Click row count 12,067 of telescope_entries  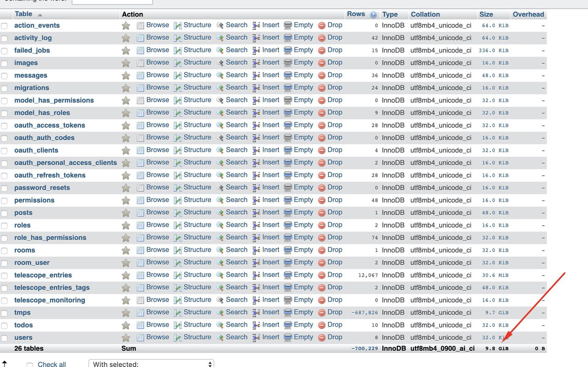click(x=368, y=275)
